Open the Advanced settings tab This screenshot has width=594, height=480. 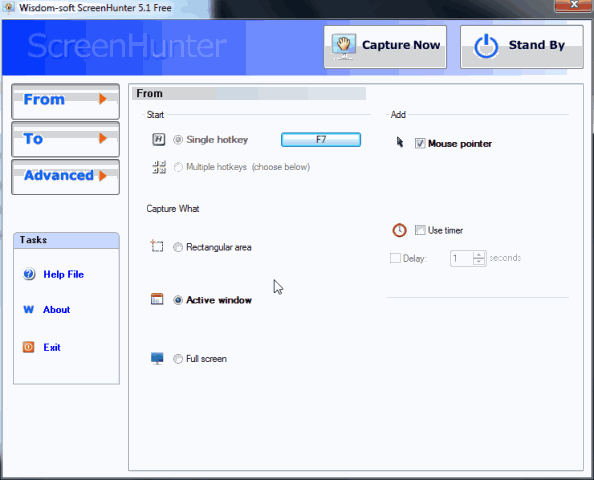click(66, 177)
